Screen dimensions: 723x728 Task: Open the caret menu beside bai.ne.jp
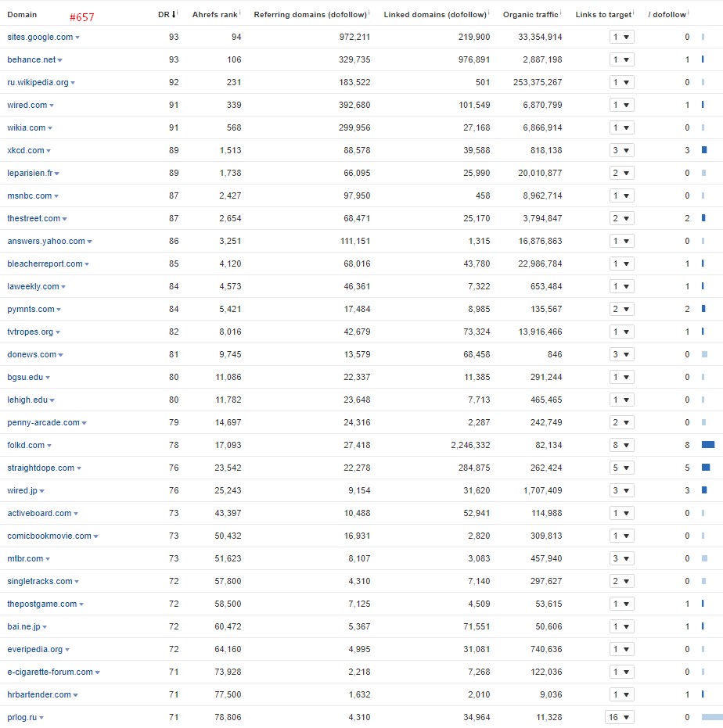pyautogui.click(x=45, y=627)
